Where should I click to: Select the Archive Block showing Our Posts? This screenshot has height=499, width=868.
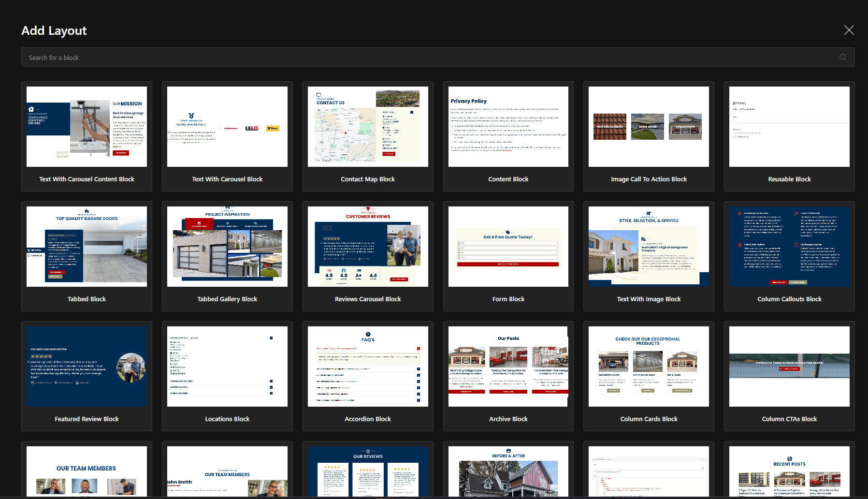point(508,376)
